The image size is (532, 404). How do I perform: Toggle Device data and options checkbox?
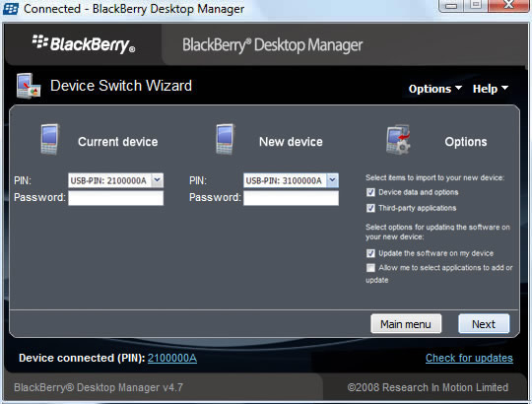370,192
